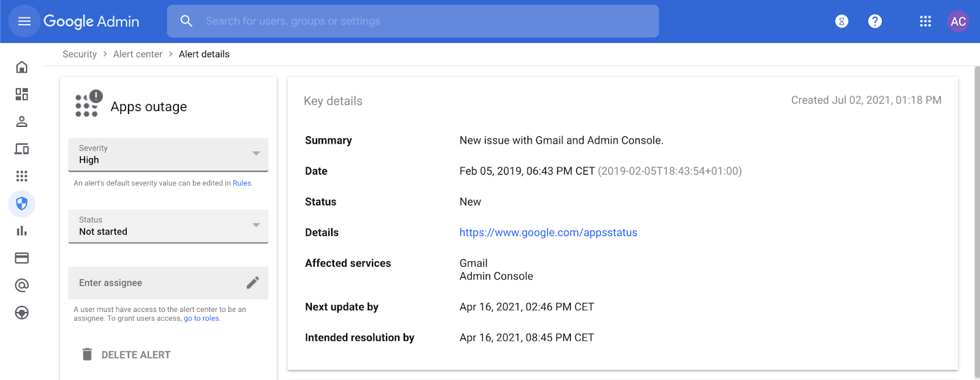Open the appsstatus details URL
The width and height of the screenshot is (980, 380).
point(548,232)
